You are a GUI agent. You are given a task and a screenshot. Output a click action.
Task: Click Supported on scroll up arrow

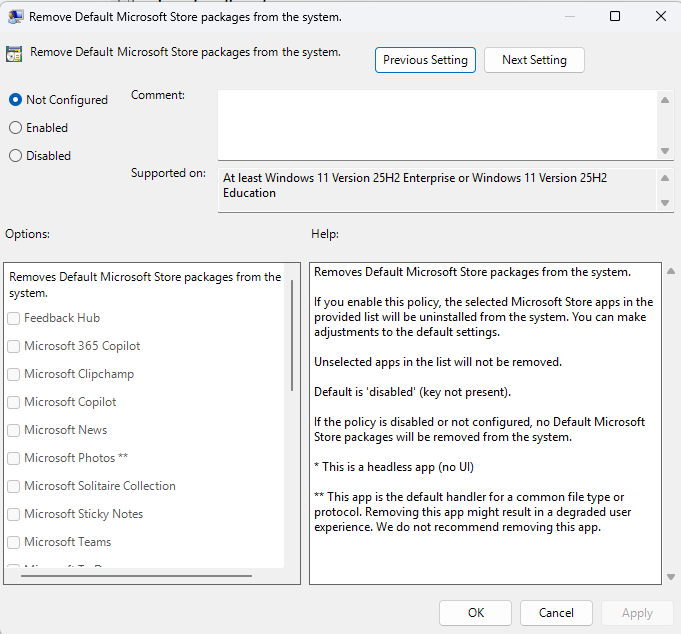click(665, 177)
